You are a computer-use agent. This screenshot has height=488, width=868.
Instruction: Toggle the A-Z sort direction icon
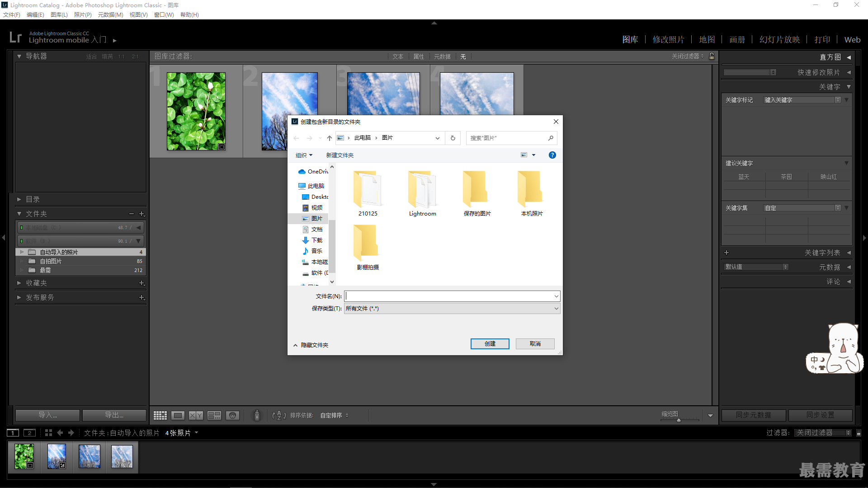(279, 415)
